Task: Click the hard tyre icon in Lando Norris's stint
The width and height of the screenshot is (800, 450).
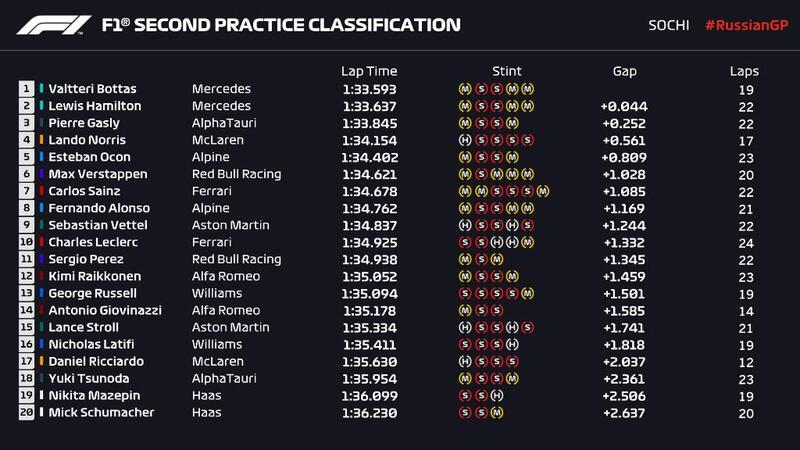Action: (x=464, y=140)
